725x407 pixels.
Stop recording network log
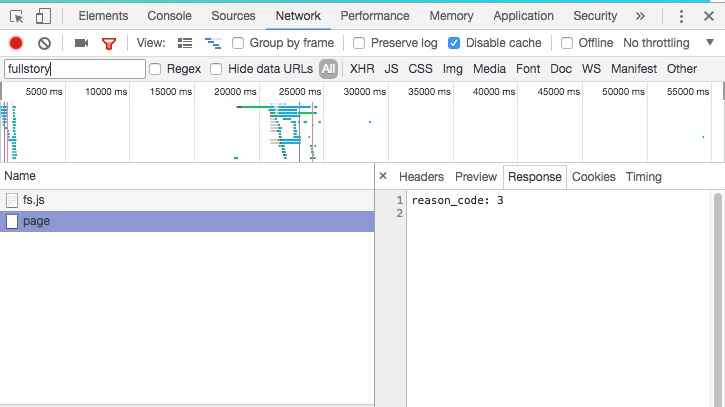16,43
